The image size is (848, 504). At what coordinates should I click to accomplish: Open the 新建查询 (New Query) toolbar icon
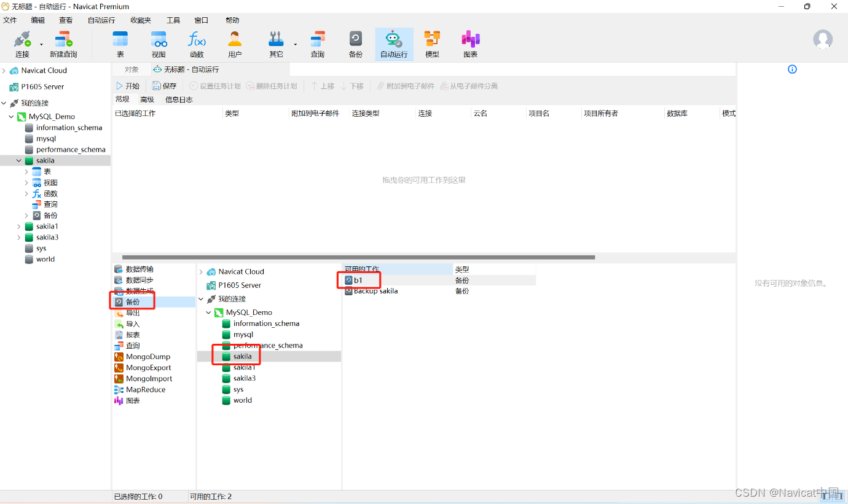[63, 44]
